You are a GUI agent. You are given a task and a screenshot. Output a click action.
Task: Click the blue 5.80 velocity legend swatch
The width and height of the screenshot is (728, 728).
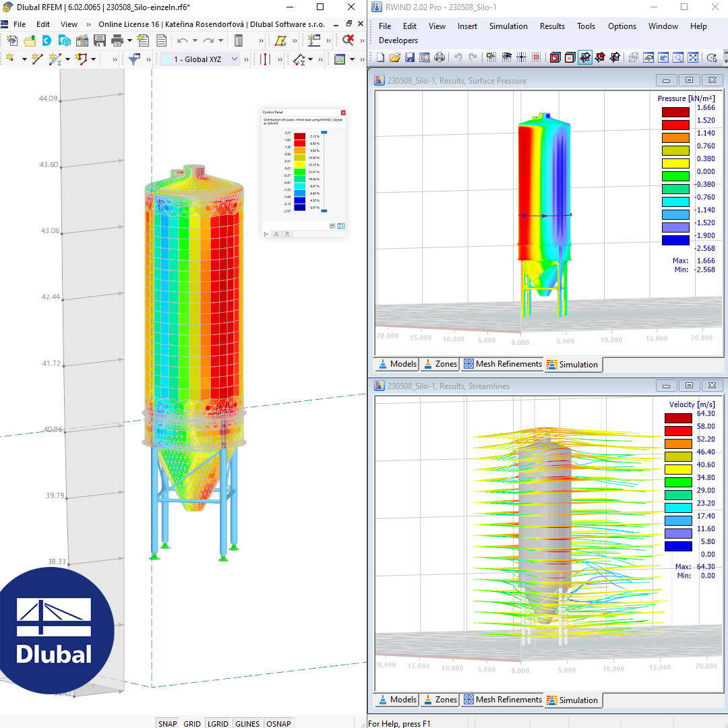click(x=678, y=546)
